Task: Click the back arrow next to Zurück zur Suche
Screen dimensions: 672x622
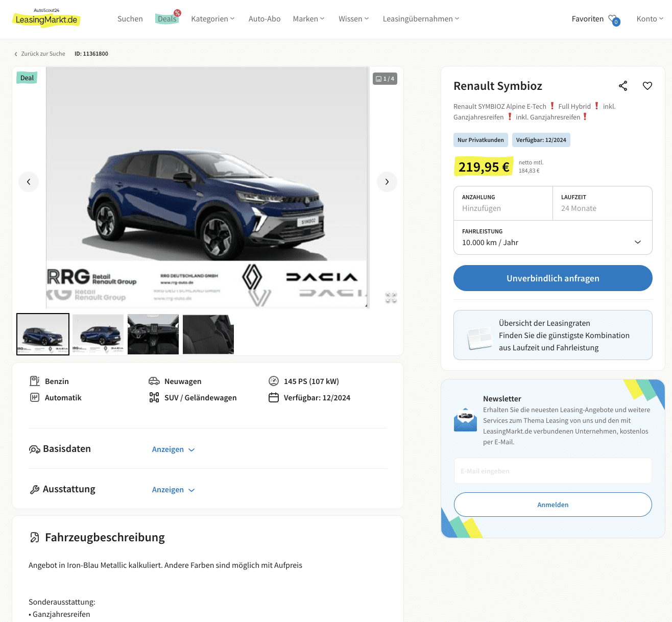Action: [x=16, y=54]
